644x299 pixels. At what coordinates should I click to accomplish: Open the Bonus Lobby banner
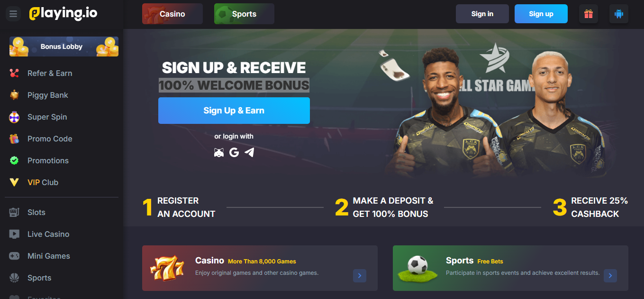tap(64, 47)
